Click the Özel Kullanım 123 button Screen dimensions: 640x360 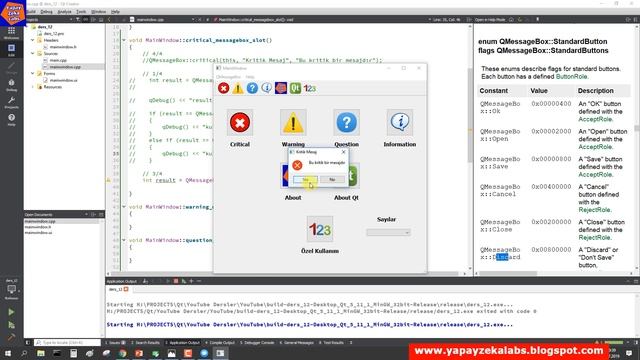(320, 229)
